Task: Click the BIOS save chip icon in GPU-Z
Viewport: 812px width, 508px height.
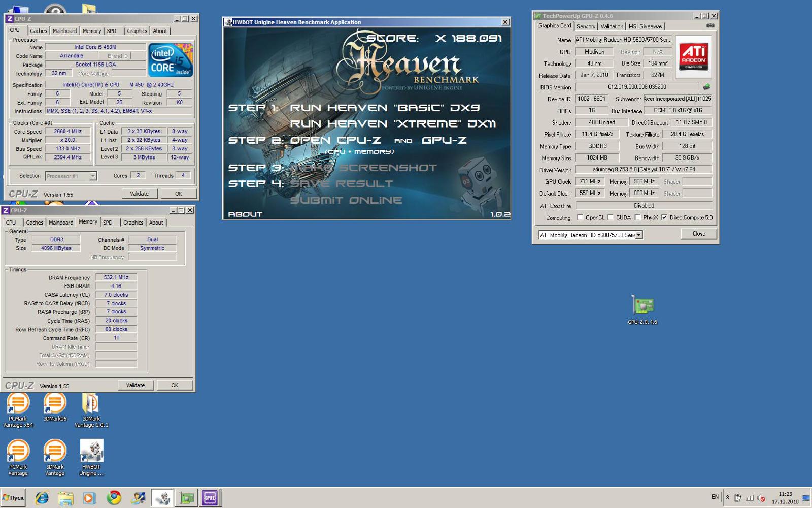Action: pos(706,87)
